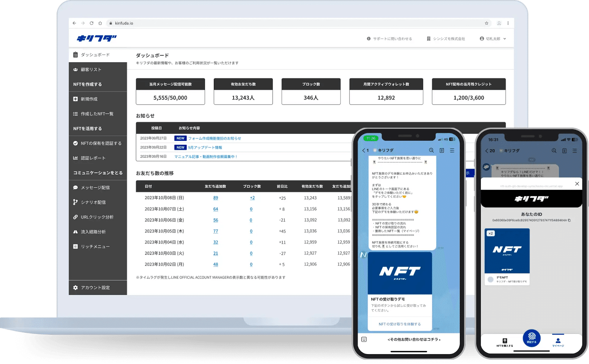The width and height of the screenshot is (589, 364).
Task: Open NFTの保有を認証する sidebar item
Action: 98,143
